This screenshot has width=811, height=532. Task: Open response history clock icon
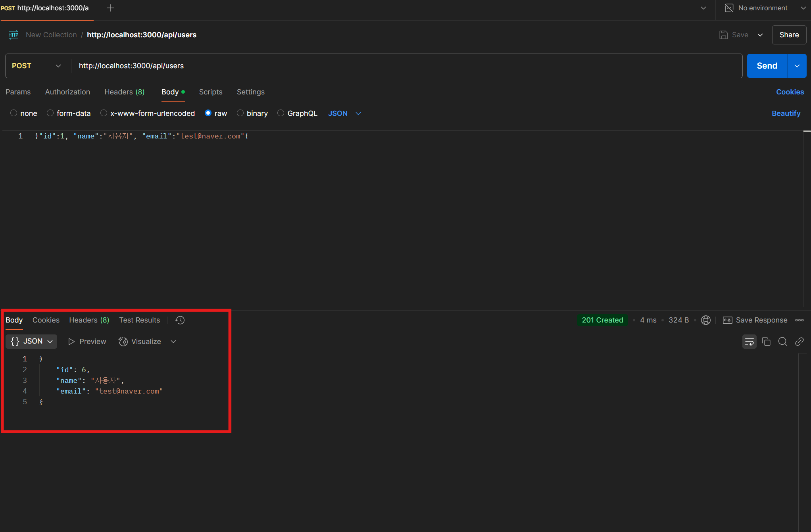[180, 320]
